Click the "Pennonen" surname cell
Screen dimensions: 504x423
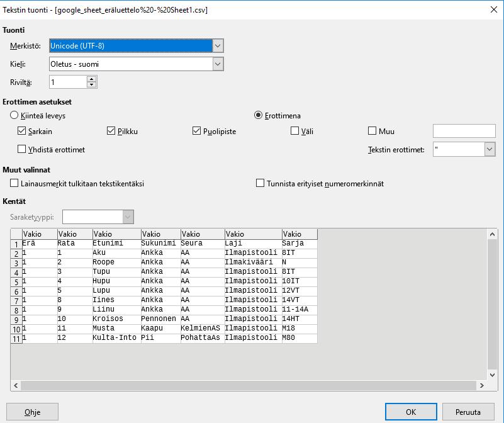[160, 319]
